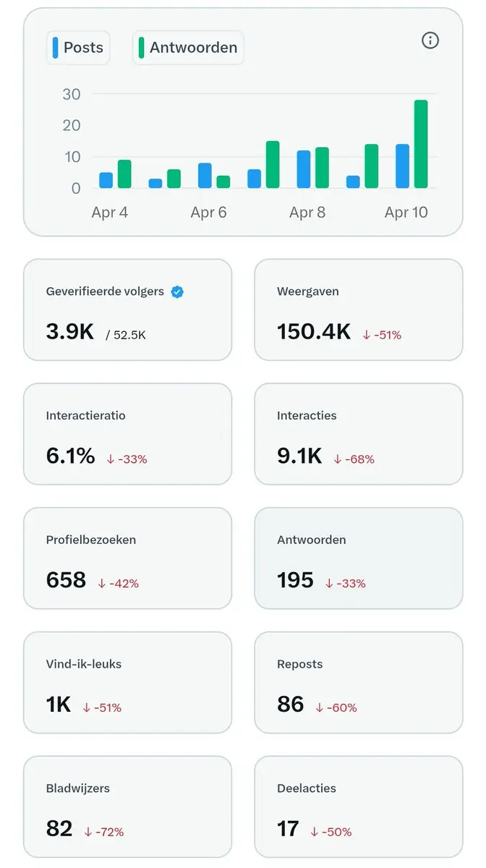Open the Geverifieerde volgers card
Screen dimensions: 486x868
pos(127,310)
